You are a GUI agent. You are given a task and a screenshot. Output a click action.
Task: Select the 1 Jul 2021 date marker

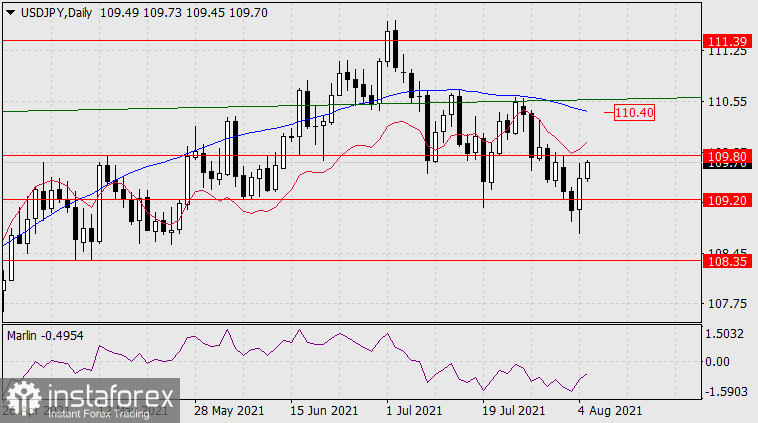click(x=413, y=411)
